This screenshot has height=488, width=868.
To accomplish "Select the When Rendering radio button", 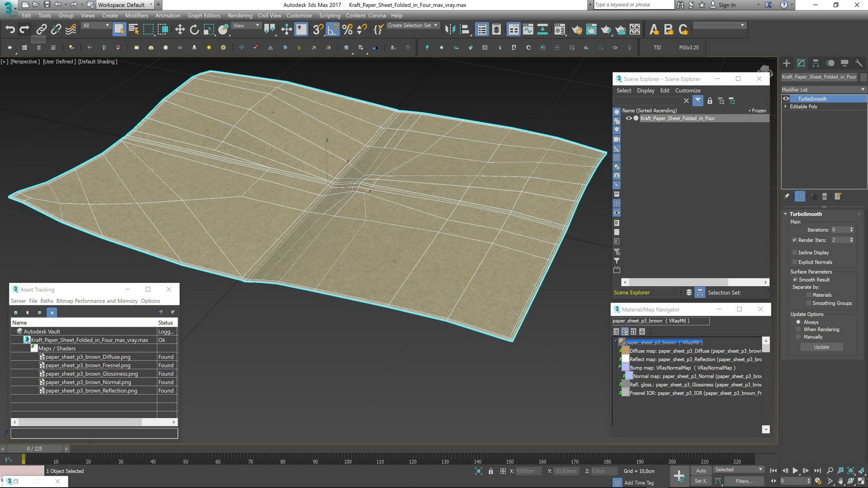I will tap(798, 329).
